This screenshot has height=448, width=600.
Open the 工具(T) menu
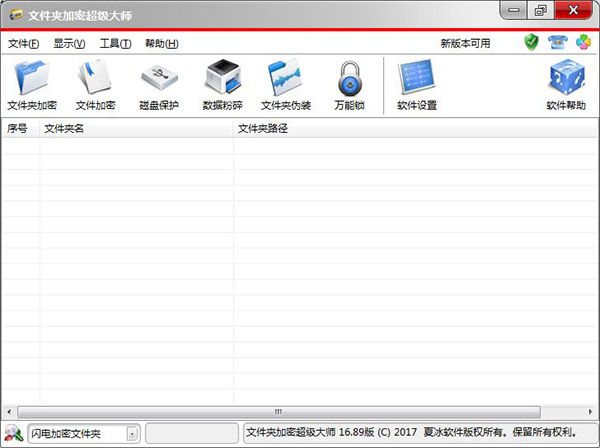(x=116, y=44)
